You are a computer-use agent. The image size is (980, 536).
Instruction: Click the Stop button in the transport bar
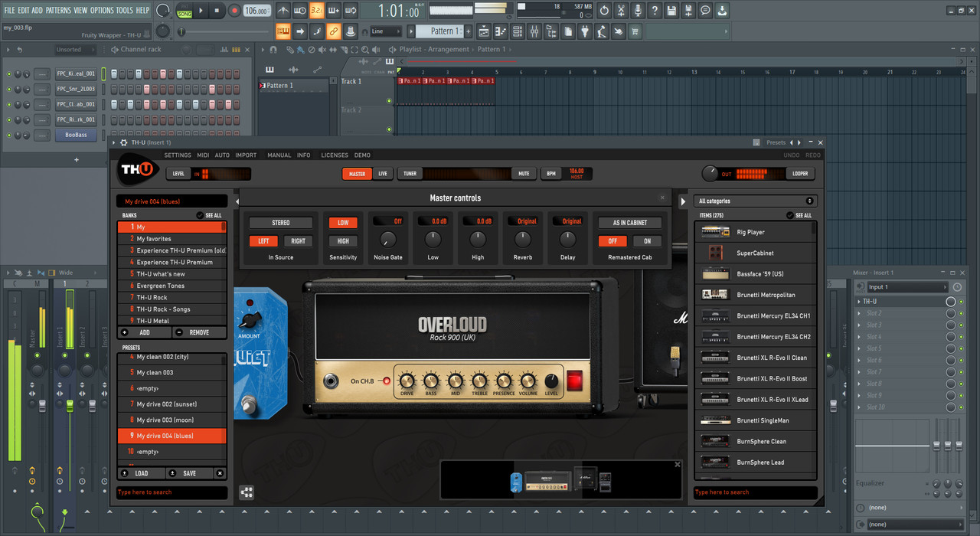click(217, 11)
